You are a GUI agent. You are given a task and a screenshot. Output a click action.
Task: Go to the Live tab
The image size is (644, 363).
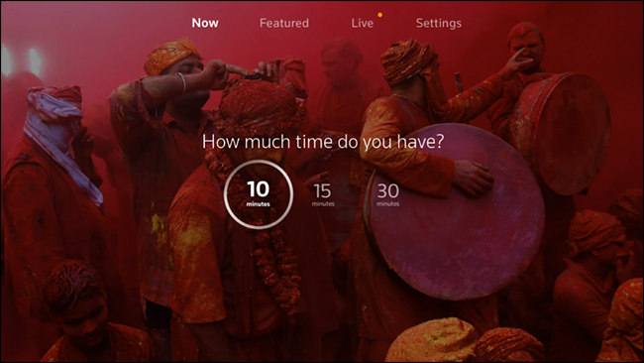point(362,23)
